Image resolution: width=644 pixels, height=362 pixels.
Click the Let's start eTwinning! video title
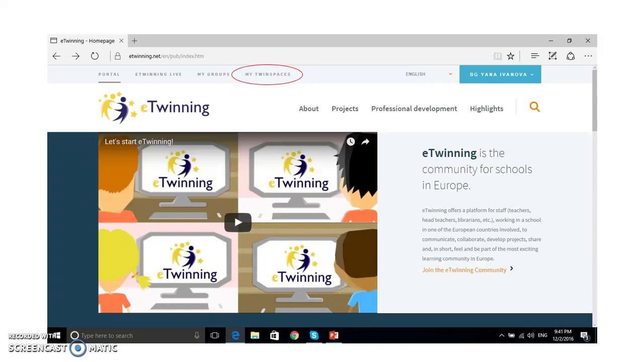coord(139,142)
